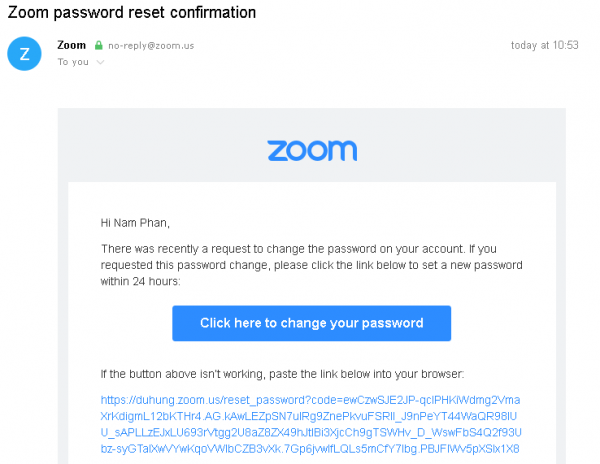
Task: Click "If the button above isn't working" text
Action: (180, 374)
